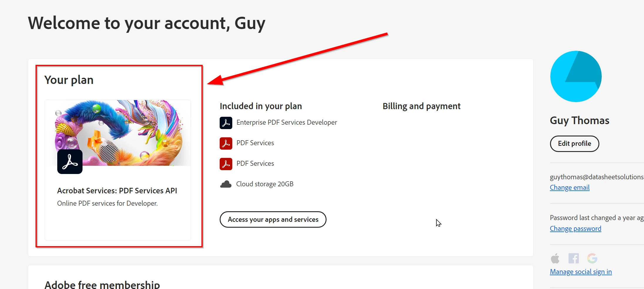This screenshot has height=289, width=644.
Task: Select Acrobat Services: PDF Services API title
Action: click(117, 191)
